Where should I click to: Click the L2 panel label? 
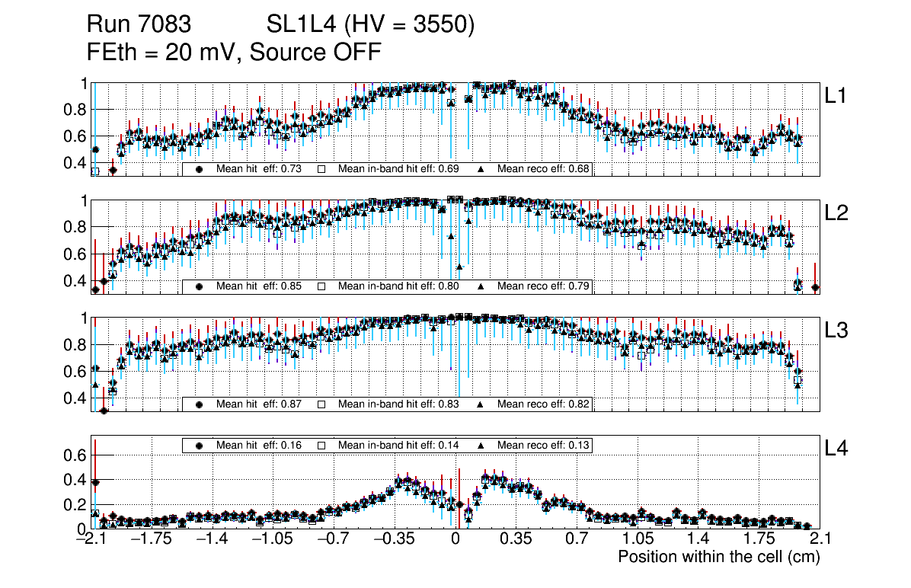836,213
